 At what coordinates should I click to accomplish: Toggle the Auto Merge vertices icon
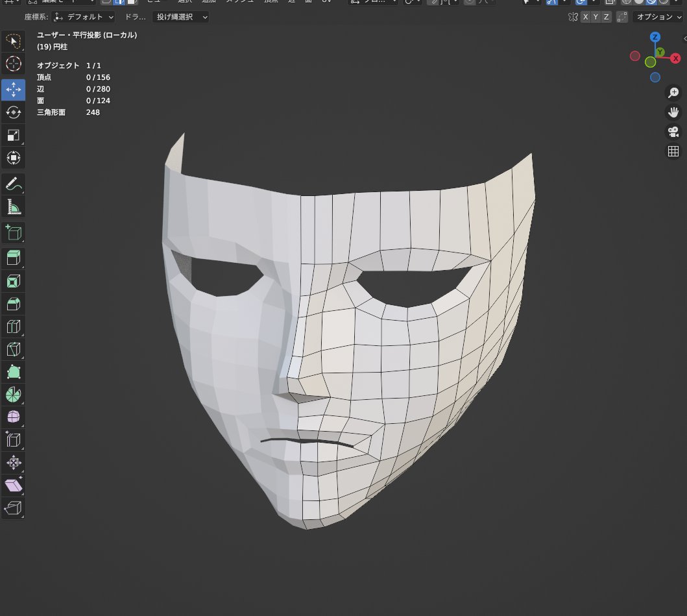coord(621,17)
